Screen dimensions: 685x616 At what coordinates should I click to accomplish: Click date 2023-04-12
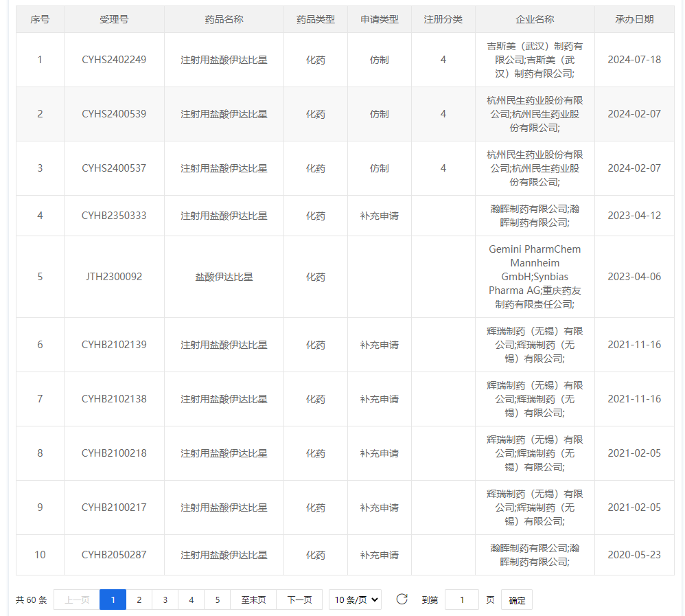tap(634, 216)
